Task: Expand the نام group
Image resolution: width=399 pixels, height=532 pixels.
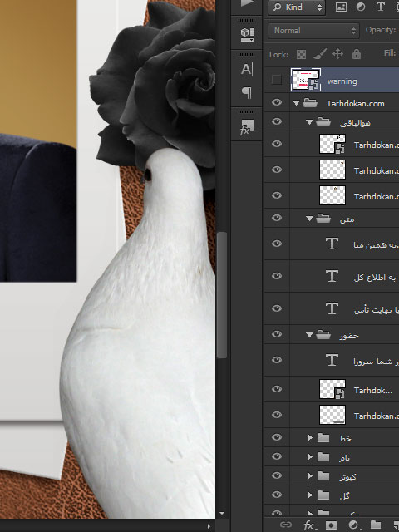Action: tap(309, 457)
